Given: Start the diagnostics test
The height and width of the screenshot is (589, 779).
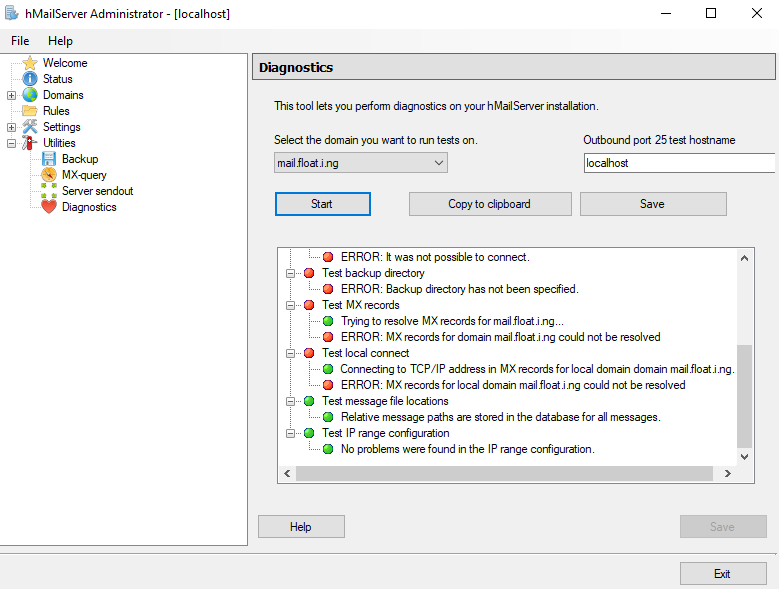Looking at the screenshot, I should coord(322,204).
